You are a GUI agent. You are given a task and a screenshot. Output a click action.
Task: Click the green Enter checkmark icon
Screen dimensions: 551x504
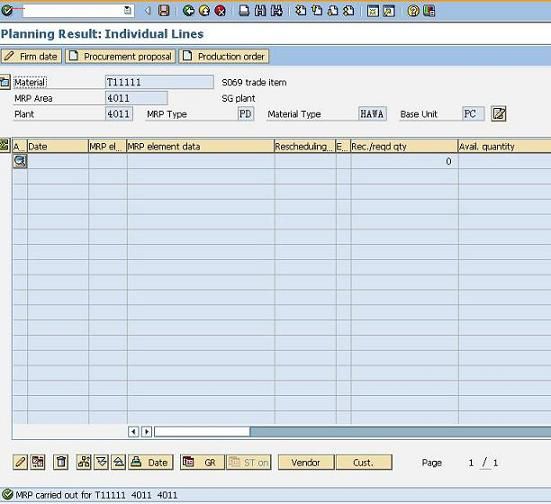[x=7, y=11]
